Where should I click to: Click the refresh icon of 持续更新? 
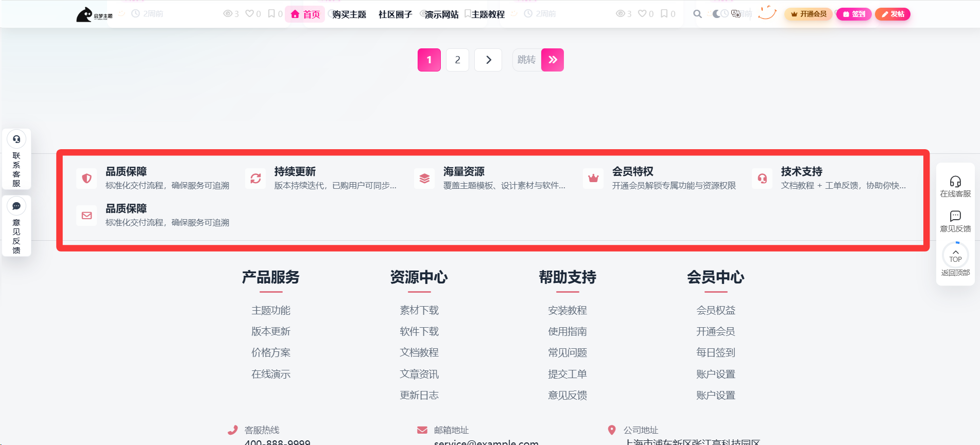click(255, 179)
